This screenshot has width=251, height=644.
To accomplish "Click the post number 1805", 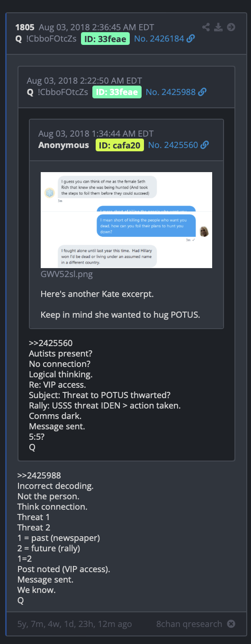I will pyautogui.click(x=25, y=27).
